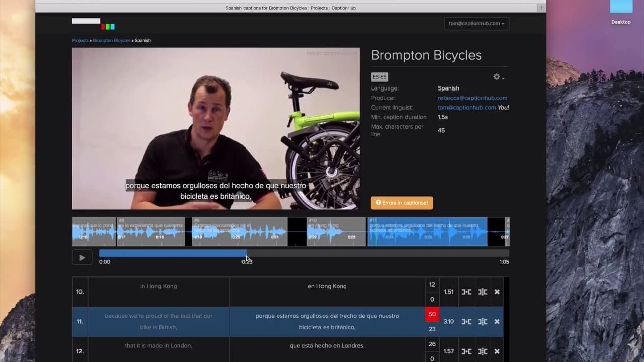Show the Errors in captionset warning

(x=402, y=203)
